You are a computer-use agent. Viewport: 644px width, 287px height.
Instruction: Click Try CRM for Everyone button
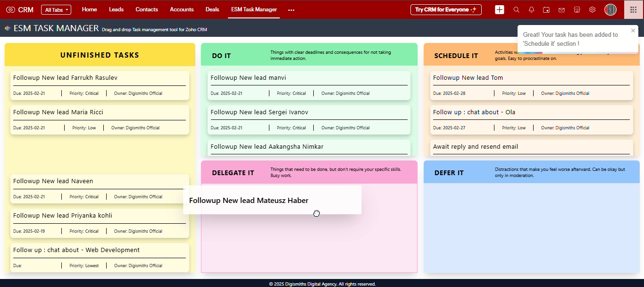pyautogui.click(x=446, y=9)
